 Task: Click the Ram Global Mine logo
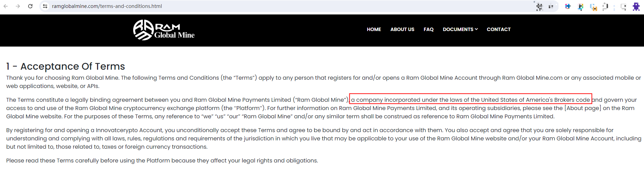[164, 30]
